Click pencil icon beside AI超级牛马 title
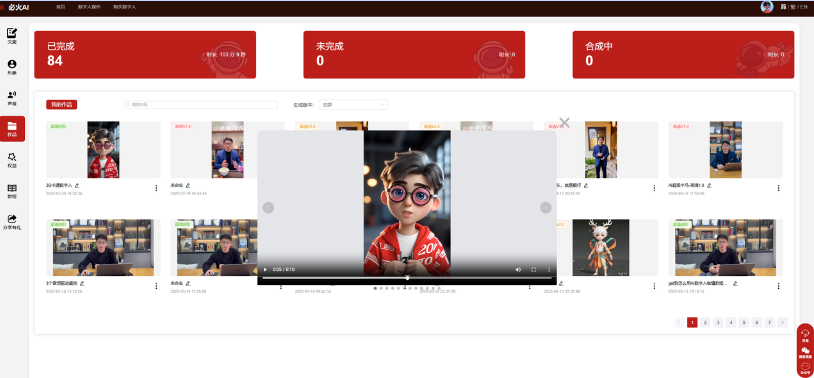Image resolution: width=814 pixels, height=378 pixels. coord(710,185)
